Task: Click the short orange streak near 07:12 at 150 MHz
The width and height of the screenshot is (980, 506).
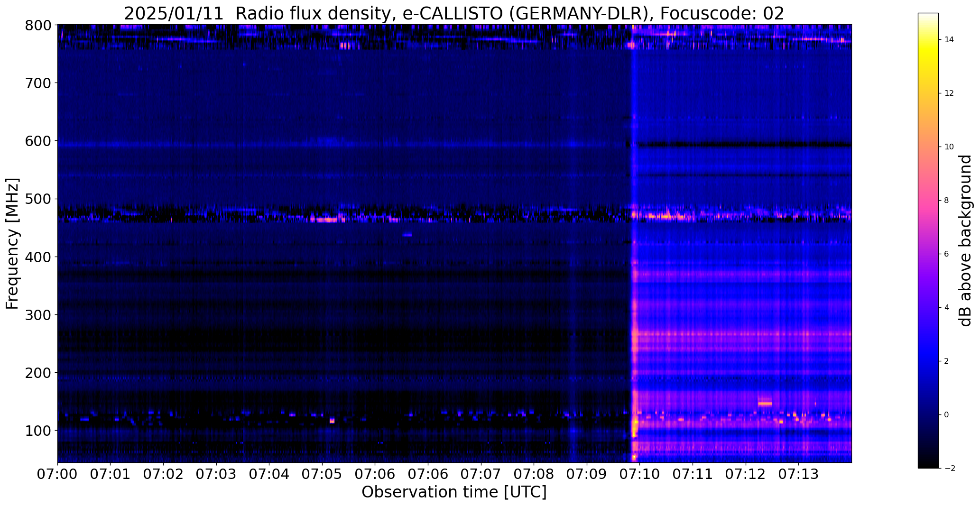Action: pyautogui.click(x=765, y=404)
